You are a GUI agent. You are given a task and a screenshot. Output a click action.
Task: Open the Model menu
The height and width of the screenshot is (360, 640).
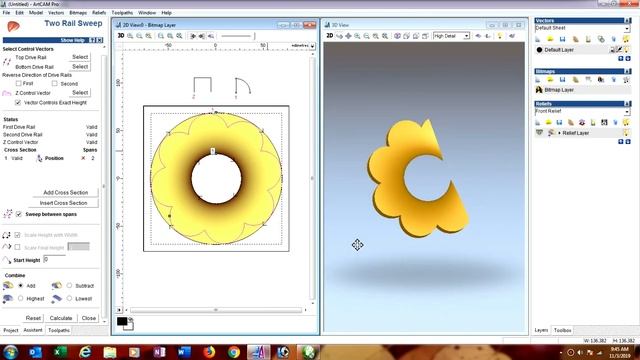[x=36, y=13]
